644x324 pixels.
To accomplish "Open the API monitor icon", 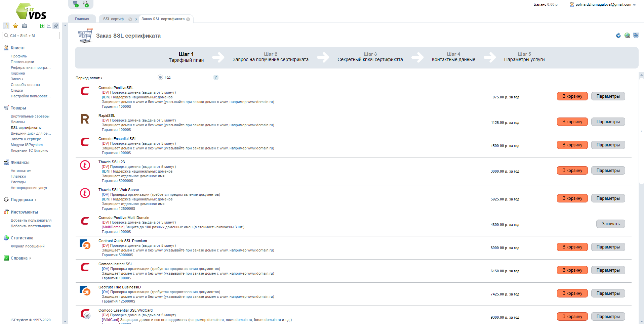I will [x=636, y=35].
